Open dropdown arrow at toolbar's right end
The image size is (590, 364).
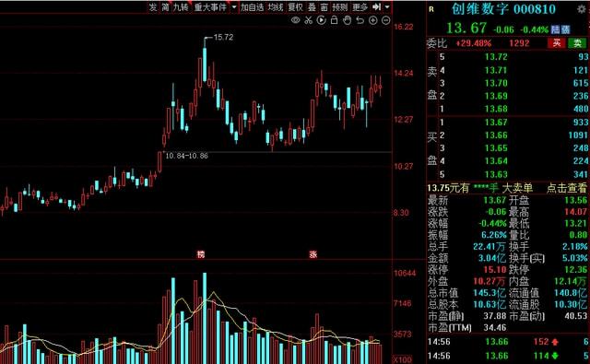387,7
